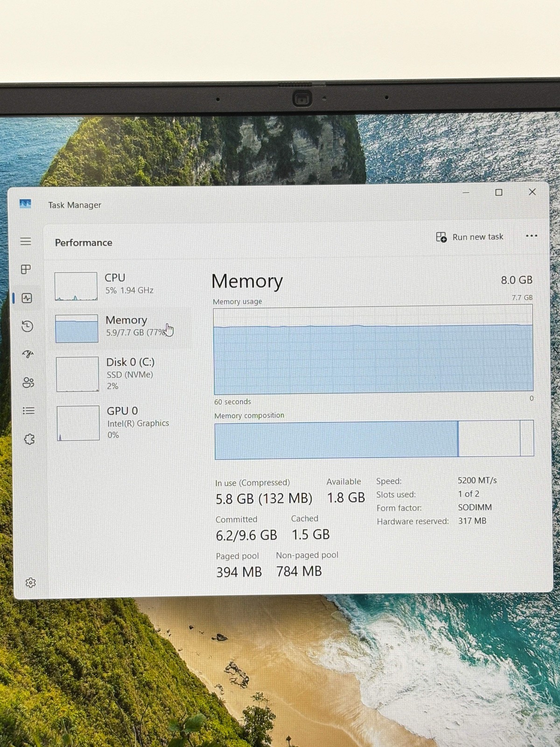Click the Task Manager app icon
Viewport: 560px width, 747px height.
coord(25,204)
